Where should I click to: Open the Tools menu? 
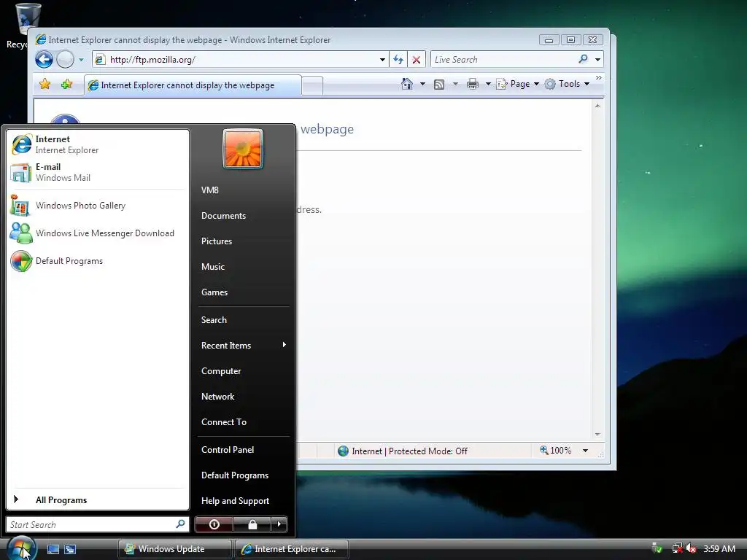(567, 84)
